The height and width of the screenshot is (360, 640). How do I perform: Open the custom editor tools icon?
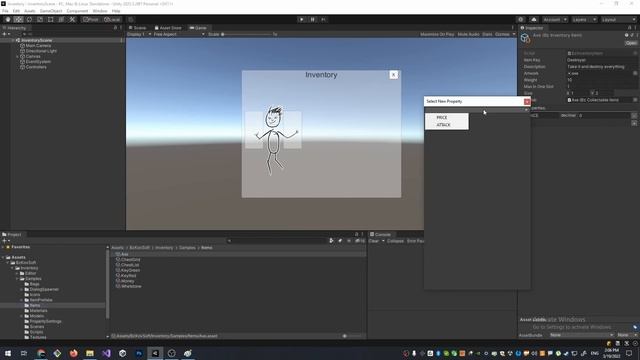pyautogui.click(x=72, y=19)
